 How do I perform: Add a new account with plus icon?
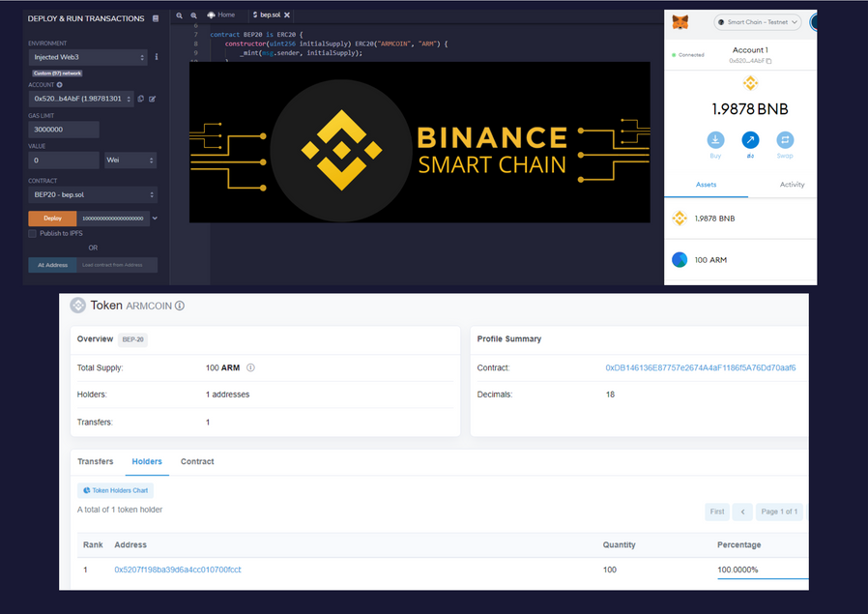[x=60, y=85]
